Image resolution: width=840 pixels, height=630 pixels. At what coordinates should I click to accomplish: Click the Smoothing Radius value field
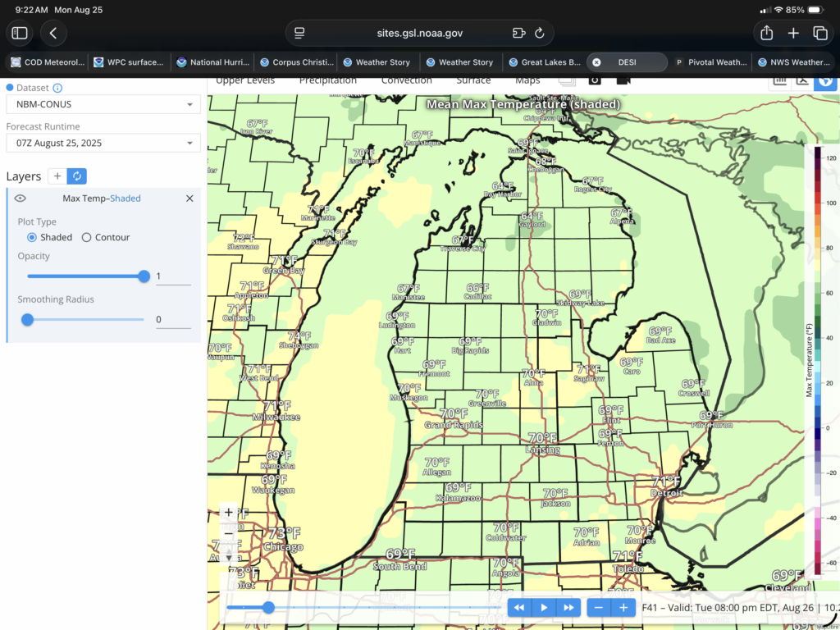[x=173, y=319]
